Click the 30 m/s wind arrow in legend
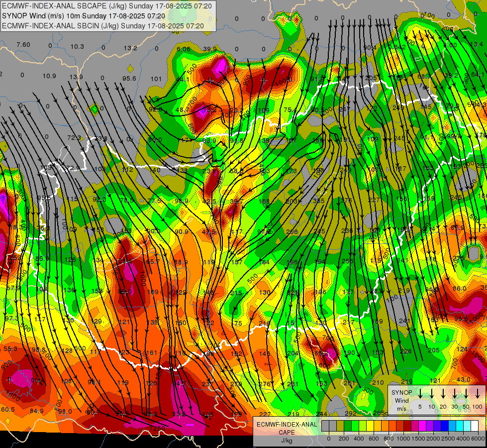The width and height of the screenshot is (487, 448). (x=455, y=393)
